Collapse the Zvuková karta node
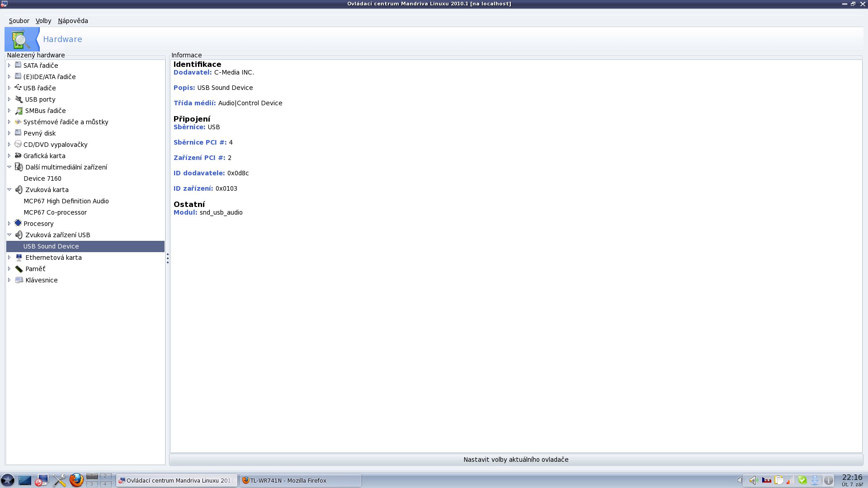Viewport: 868px width, 488px height. click(9, 190)
